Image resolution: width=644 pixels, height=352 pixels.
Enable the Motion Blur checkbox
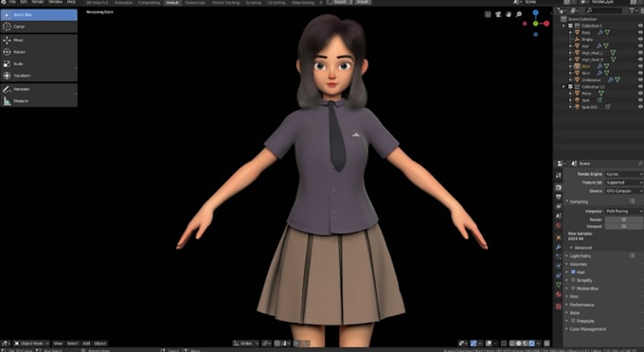point(573,288)
